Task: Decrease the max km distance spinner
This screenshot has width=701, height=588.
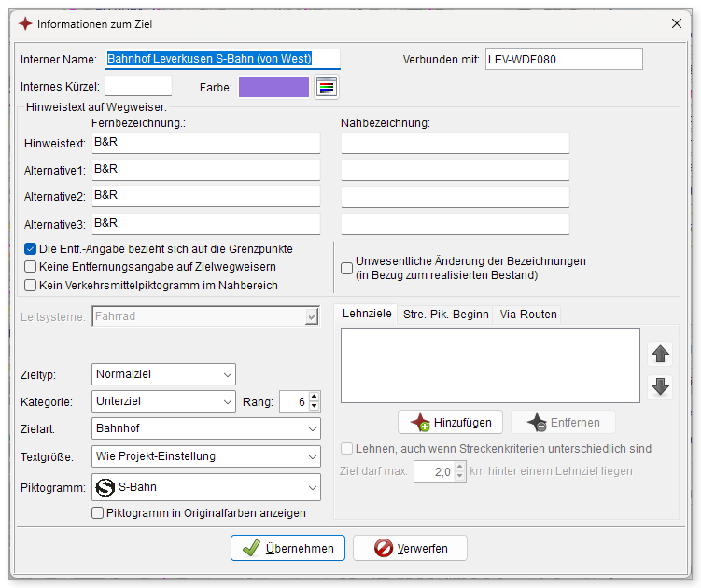Action: 459,476
